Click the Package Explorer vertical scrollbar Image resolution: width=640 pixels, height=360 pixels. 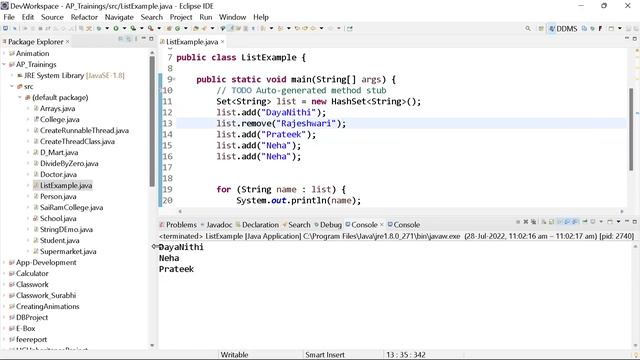pos(152,122)
